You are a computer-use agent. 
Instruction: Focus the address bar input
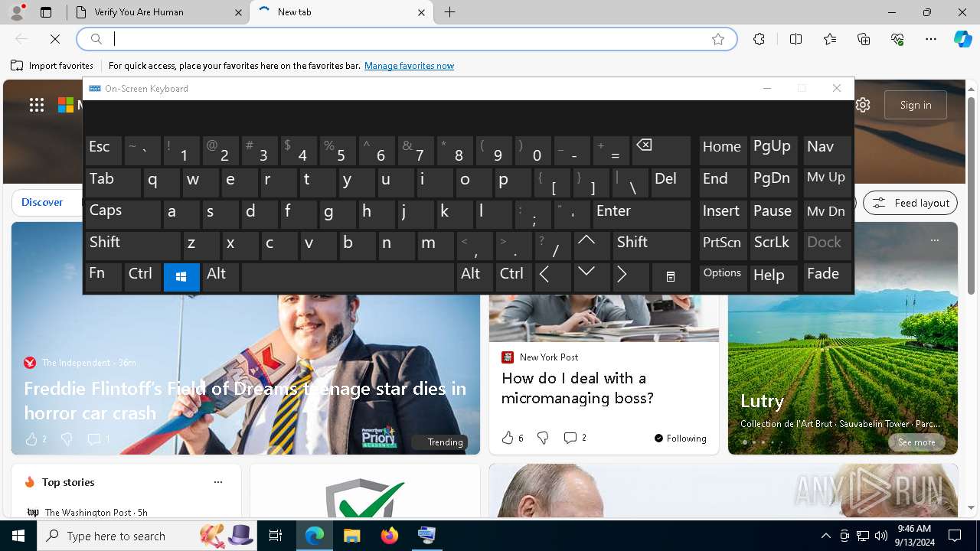coord(406,39)
